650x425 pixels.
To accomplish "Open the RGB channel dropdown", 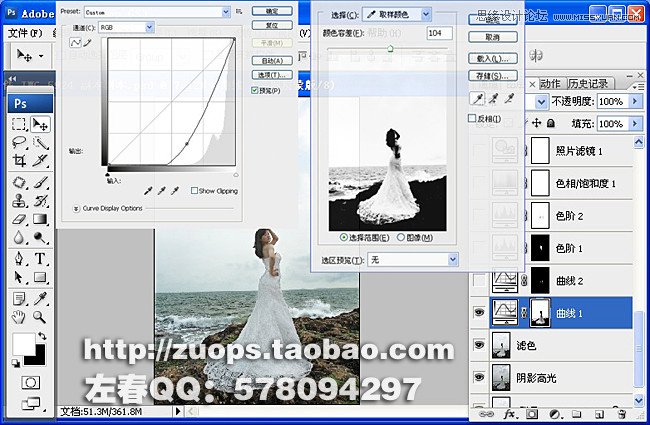I will (x=150, y=27).
